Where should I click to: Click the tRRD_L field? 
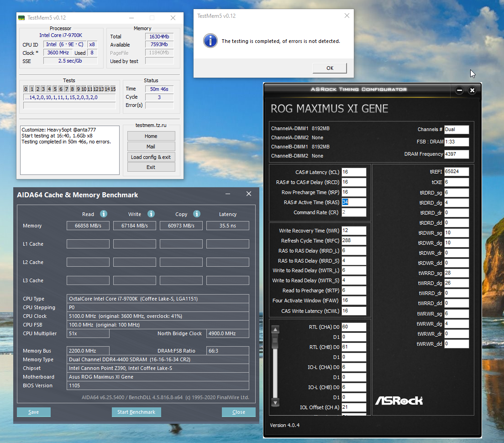click(353, 250)
